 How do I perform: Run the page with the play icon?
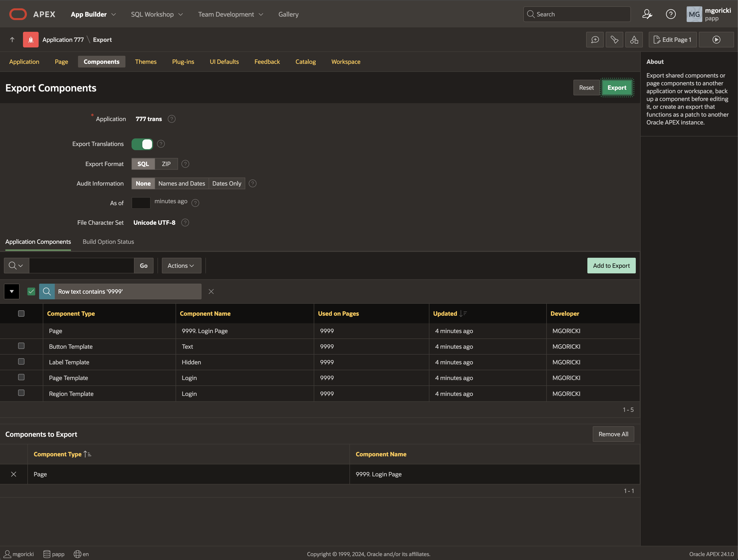(716, 39)
